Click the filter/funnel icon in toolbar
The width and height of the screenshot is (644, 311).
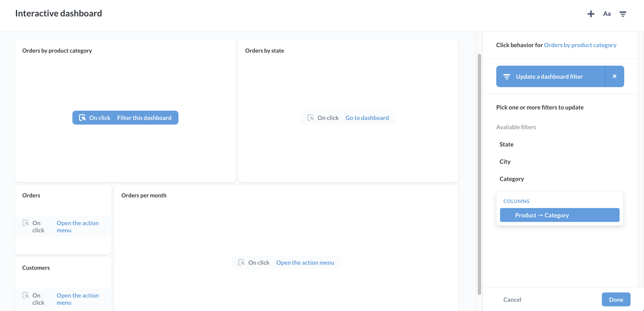tap(623, 13)
